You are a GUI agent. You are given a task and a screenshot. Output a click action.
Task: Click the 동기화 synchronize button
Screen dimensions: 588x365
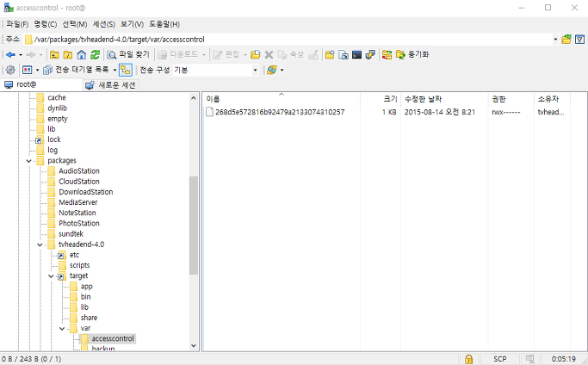click(x=412, y=55)
